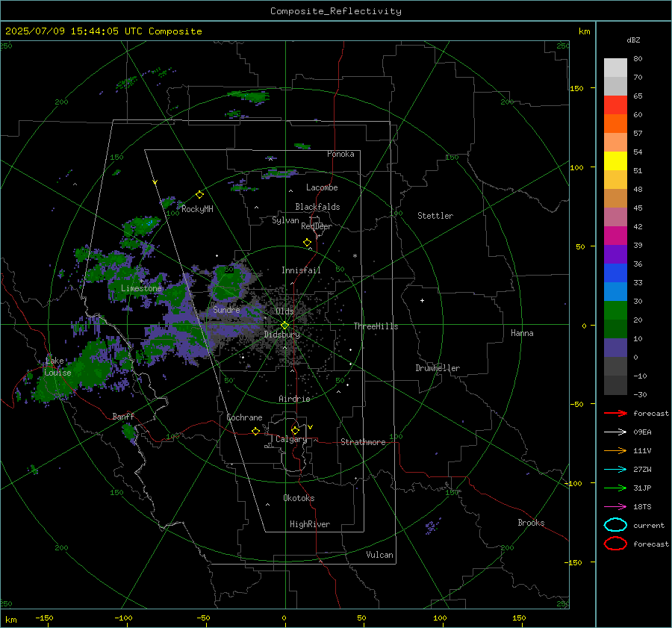Click the Innisfail label
The image size is (672, 628).
click(301, 270)
